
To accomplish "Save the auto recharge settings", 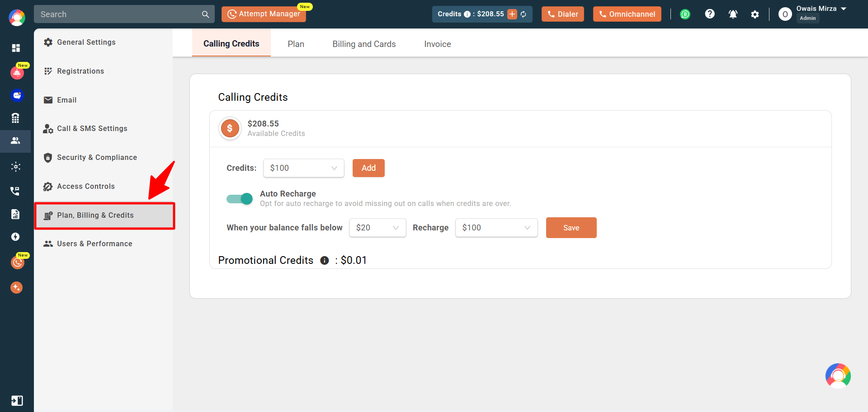I will click(x=571, y=228).
